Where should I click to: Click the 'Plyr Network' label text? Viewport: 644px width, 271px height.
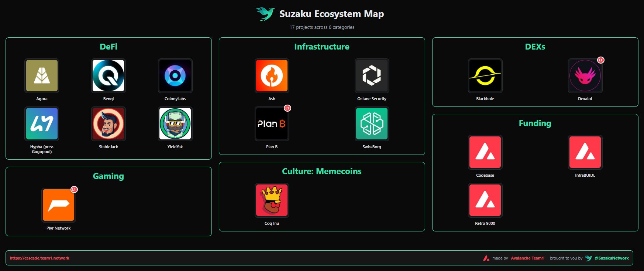tap(59, 228)
